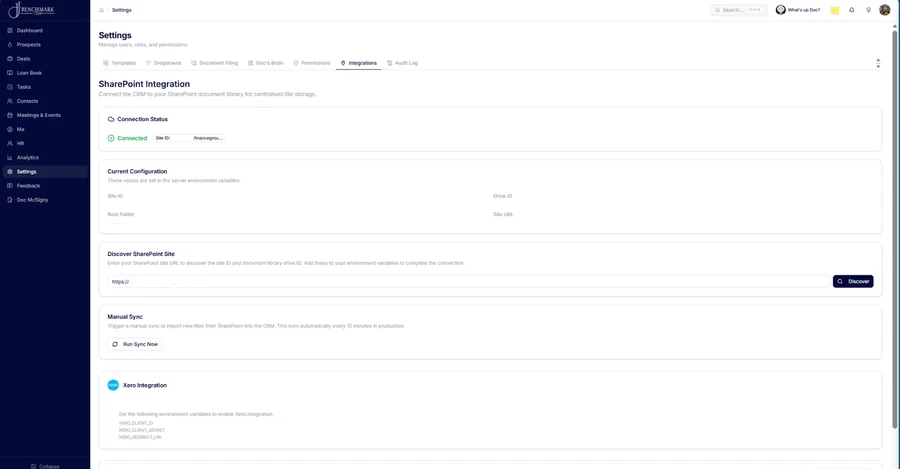This screenshot has width=900, height=469.
Task: Click the XERO_REDIRECT_URI variable text
Action: pos(140,437)
